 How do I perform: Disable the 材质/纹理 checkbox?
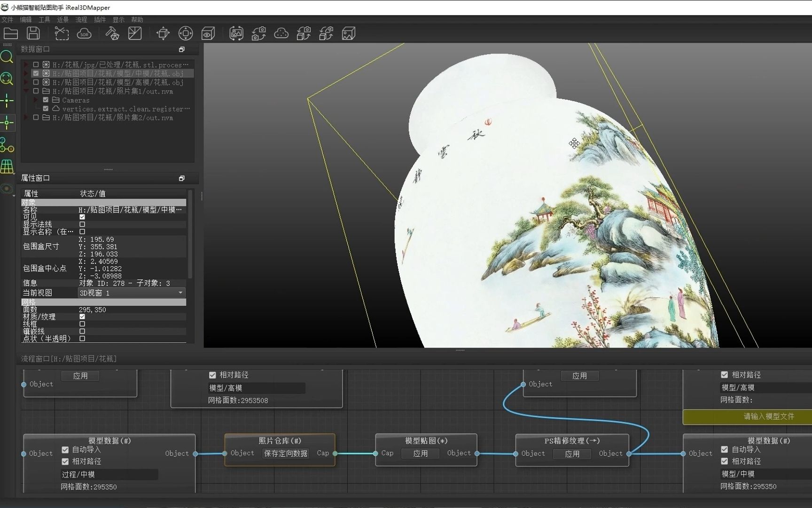pyautogui.click(x=82, y=317)
